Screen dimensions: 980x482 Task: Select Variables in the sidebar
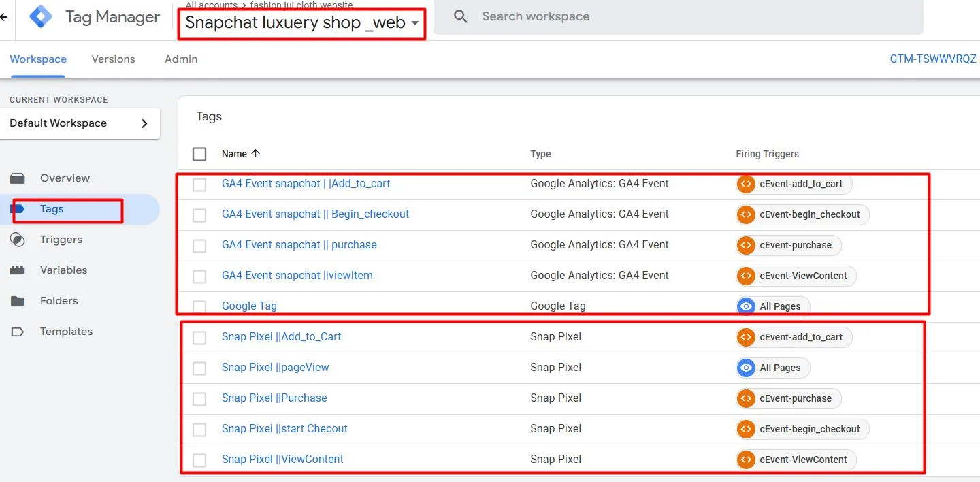point(64,270)
